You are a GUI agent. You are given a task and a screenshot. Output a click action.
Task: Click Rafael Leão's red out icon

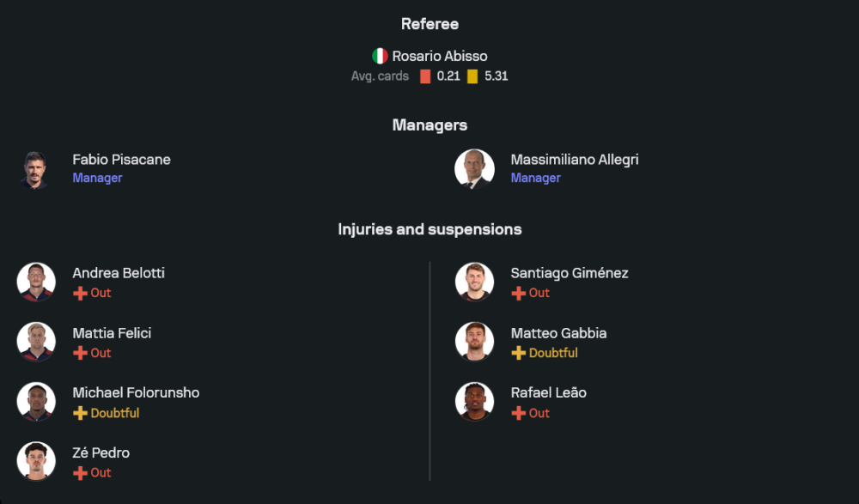tap(518, 414)
